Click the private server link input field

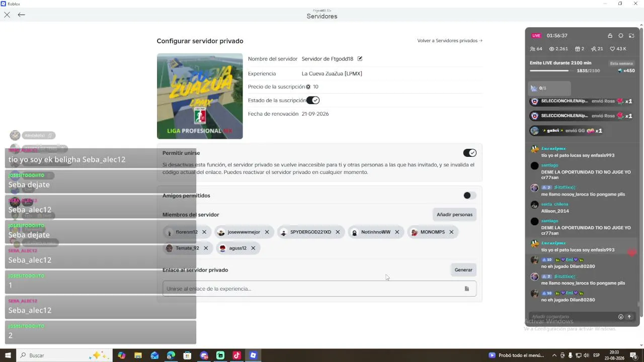[319, 289]
